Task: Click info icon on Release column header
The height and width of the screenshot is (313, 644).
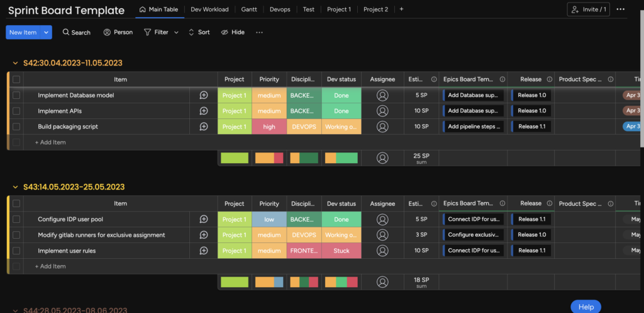Action: pyautogui.click(x=549, y=79)
